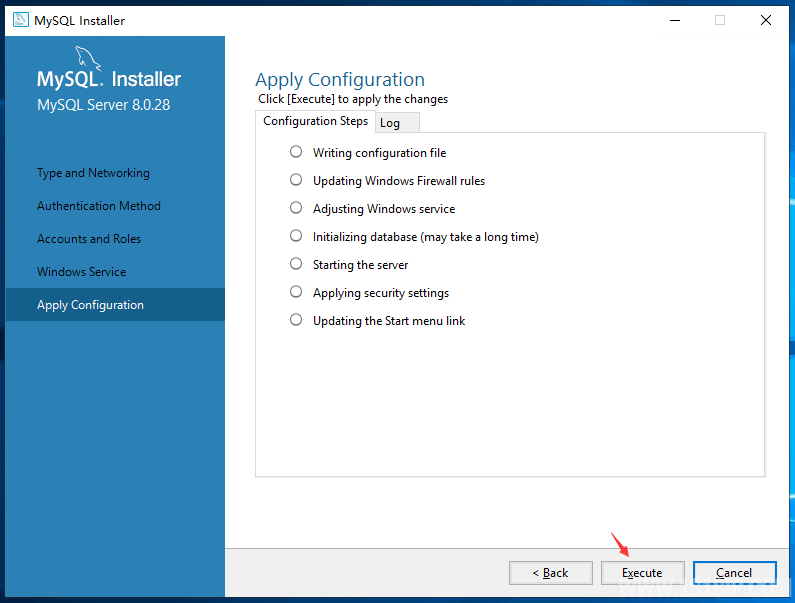Select the Applying security settings indicator

click(296, 291)
